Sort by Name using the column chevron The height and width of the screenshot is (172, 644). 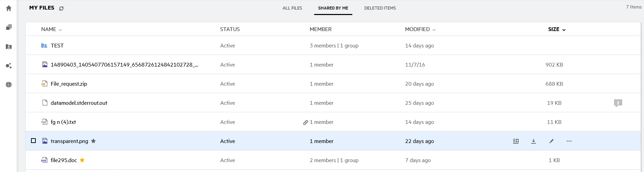pyautogui.click(x=60, y=30)
